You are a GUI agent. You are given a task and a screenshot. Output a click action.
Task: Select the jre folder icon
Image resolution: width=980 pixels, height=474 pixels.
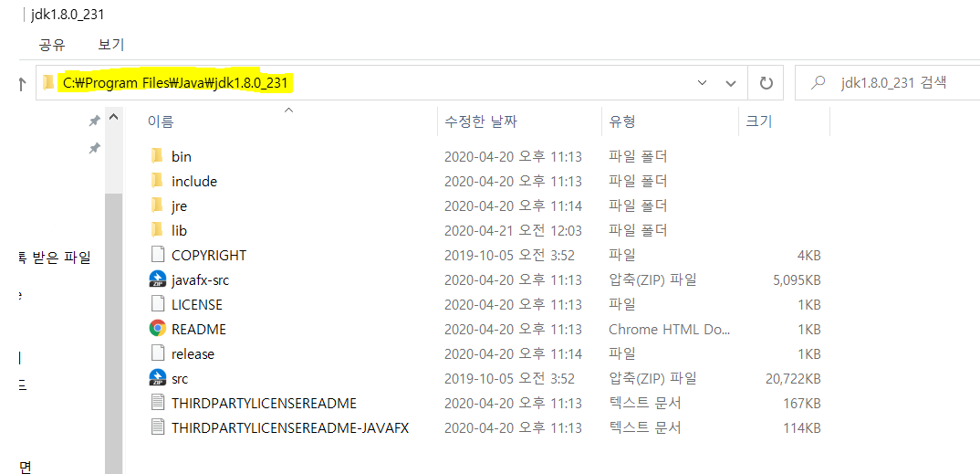(157, 205)
